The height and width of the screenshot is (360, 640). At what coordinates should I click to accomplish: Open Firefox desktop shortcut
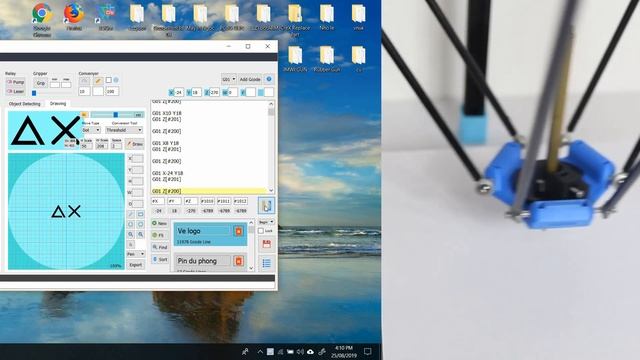74,16
